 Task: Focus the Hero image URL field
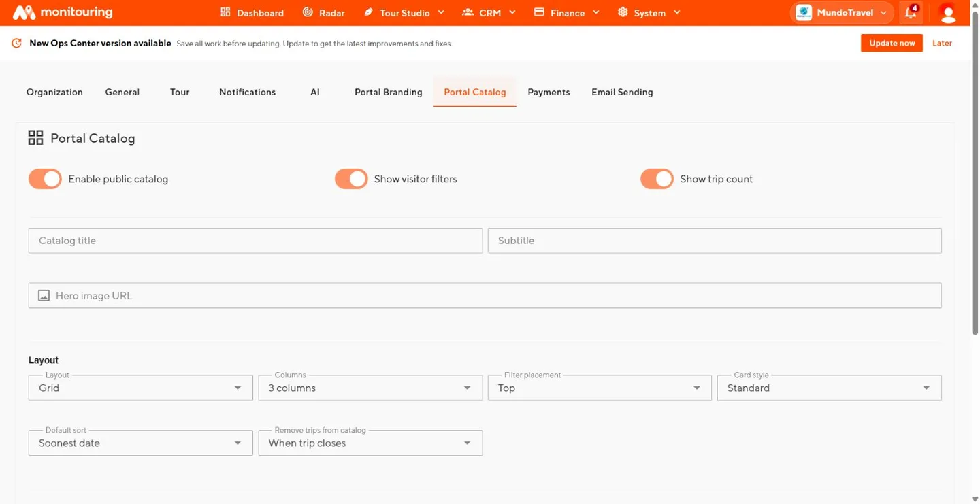click(x=485, y=296)
